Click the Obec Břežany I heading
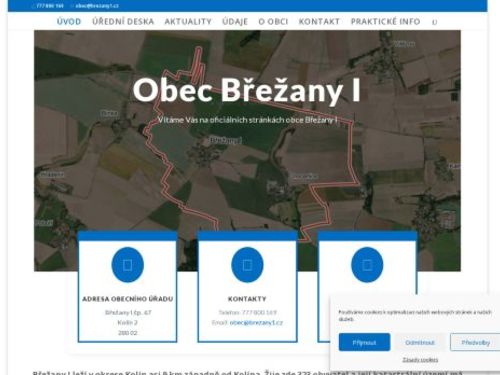This screenshot has width=500, height=375. tap(247, 90)
